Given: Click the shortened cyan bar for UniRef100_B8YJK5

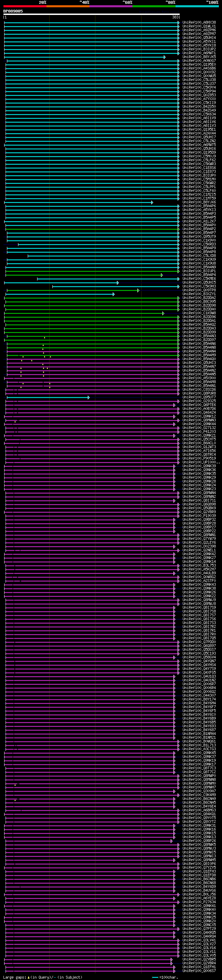Looking at the screenshot, I should pos(85,57).
